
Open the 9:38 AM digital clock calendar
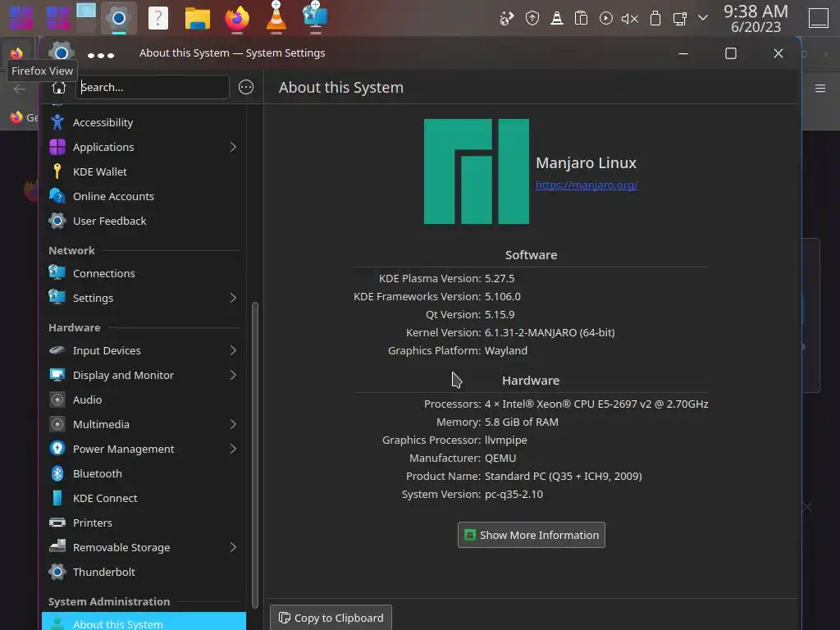click(x=756, y=18)
